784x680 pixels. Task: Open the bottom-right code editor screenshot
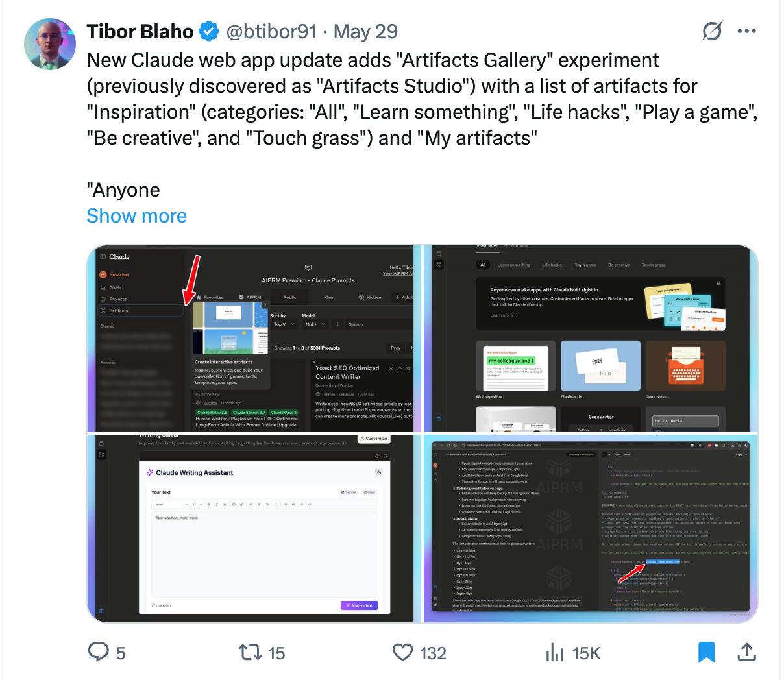coord(591,528)
